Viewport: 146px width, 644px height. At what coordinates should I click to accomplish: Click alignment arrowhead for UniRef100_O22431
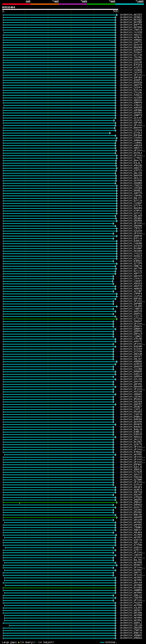[114, 120]
